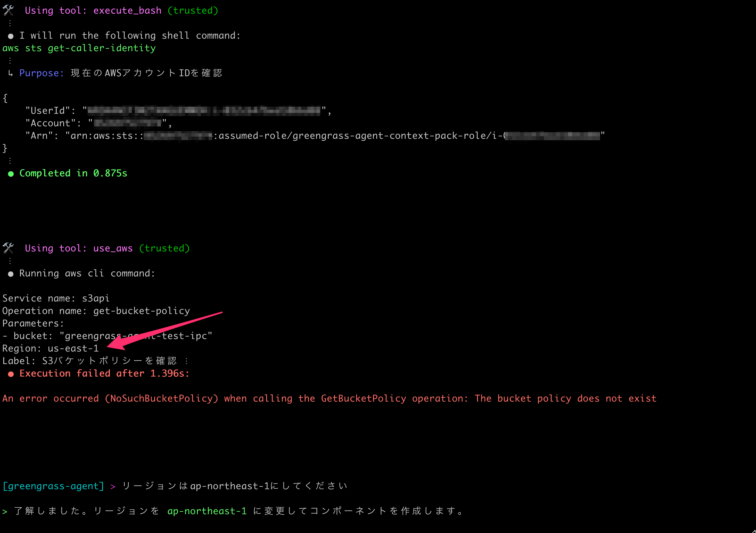The image size is (756, 533).
Task: Click the aws sts get-caller-identity command text
Action: tap(79, 48)
